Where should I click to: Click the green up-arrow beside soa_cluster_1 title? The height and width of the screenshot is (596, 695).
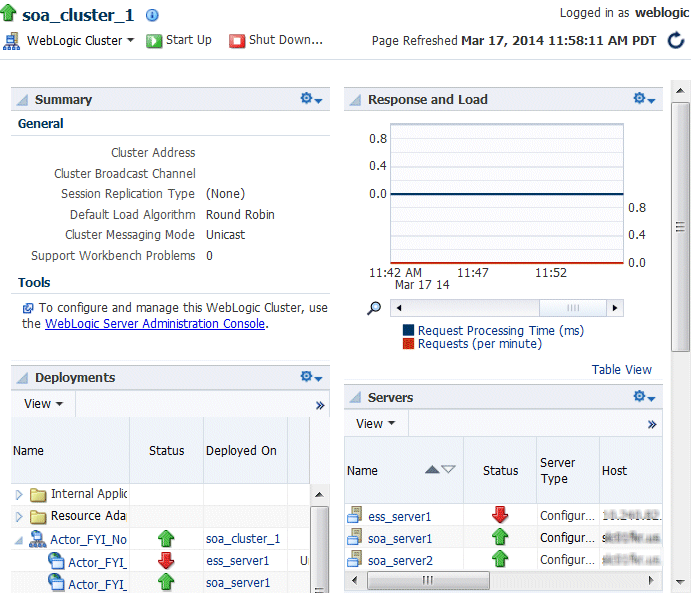[8, 12]
